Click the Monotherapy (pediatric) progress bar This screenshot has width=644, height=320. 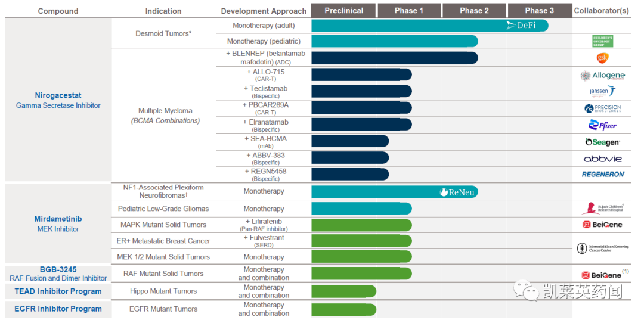tap(395, 41)
